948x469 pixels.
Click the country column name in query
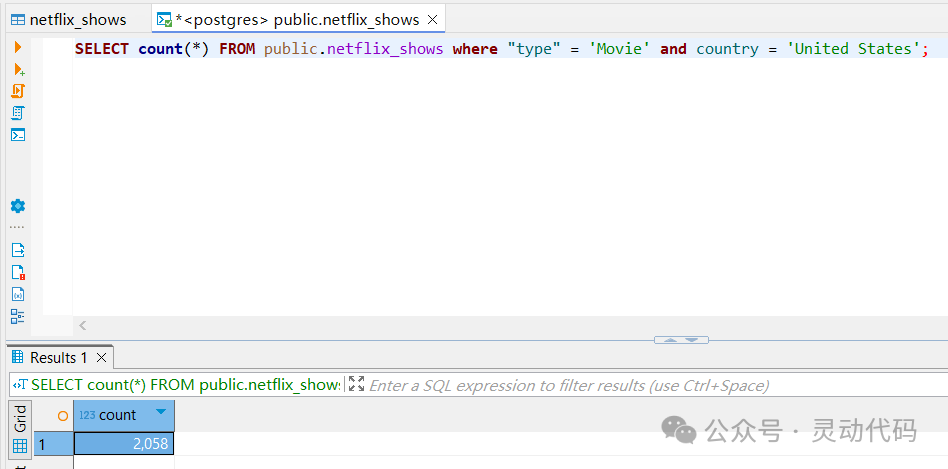pyautogui.click(x=727, y=49)
